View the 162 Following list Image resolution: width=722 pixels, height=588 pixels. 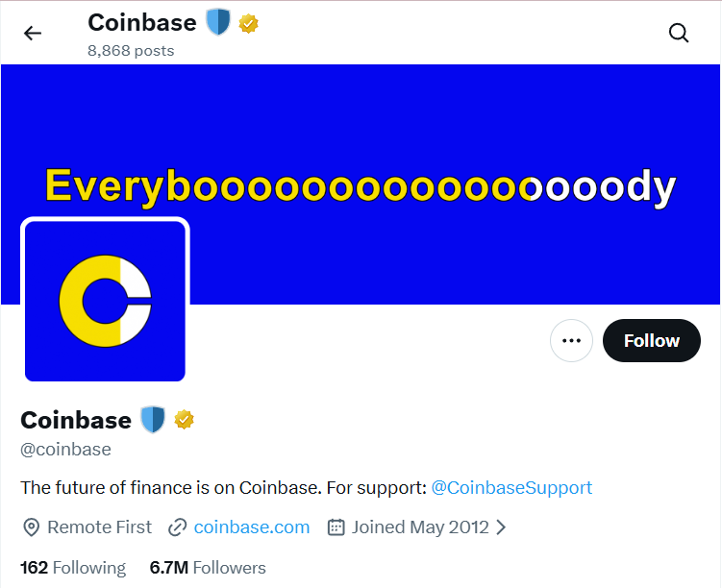tap(73, 568)
